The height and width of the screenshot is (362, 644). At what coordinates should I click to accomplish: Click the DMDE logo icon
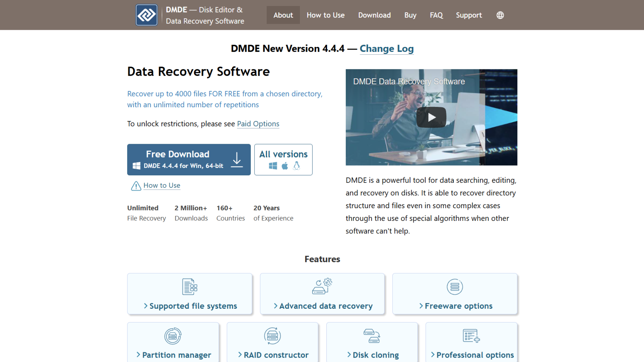point(147,15)
